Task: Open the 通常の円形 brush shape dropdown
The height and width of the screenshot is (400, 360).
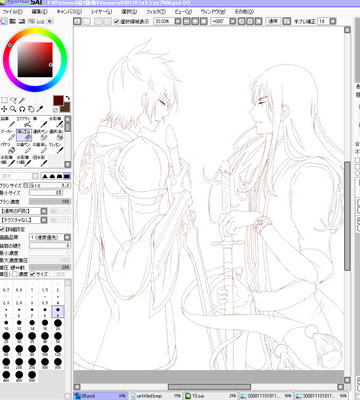Action: 44,211
